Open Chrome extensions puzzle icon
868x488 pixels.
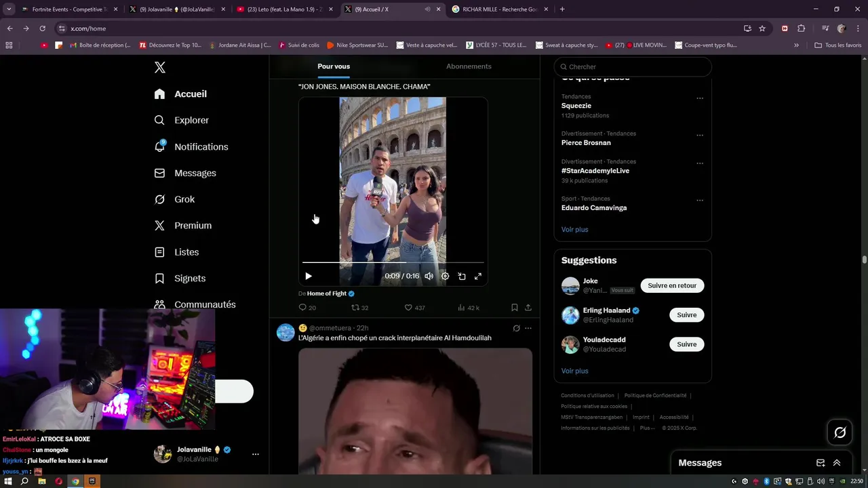(801, 28)
